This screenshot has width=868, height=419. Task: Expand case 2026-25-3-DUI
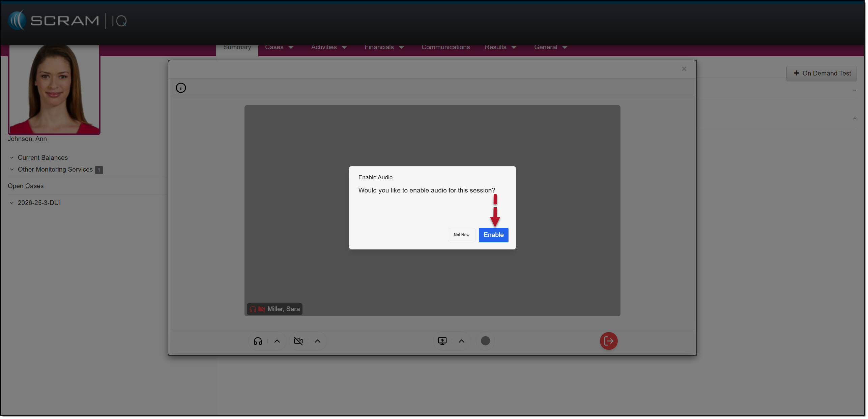click(x=39, y=203)
